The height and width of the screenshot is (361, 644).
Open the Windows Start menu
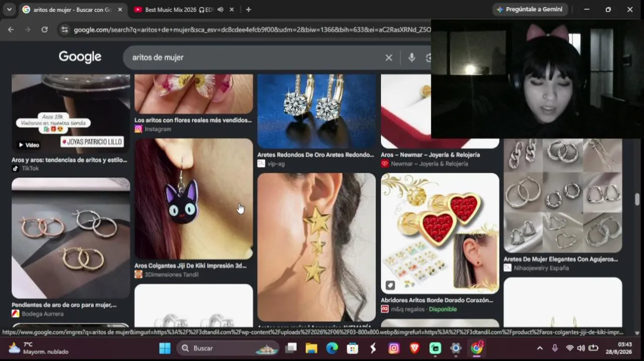coord(165,348)
